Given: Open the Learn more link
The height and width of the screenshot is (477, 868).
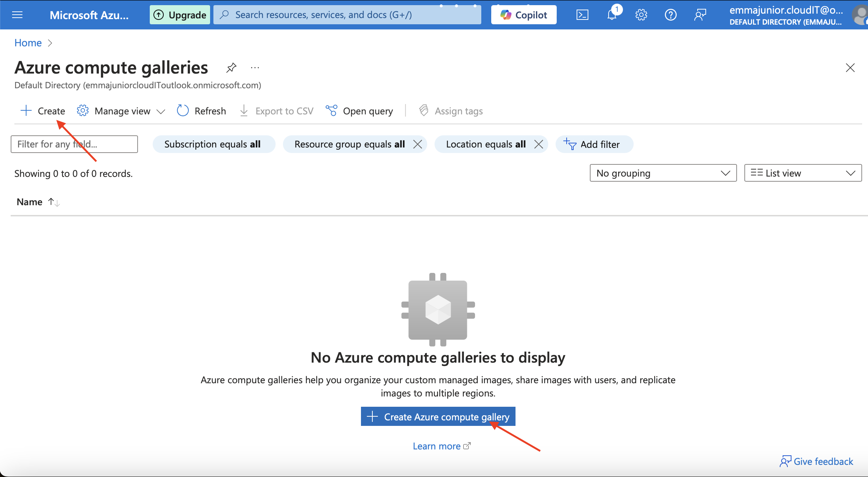Looking at the screenshot, I should (442, 446).
